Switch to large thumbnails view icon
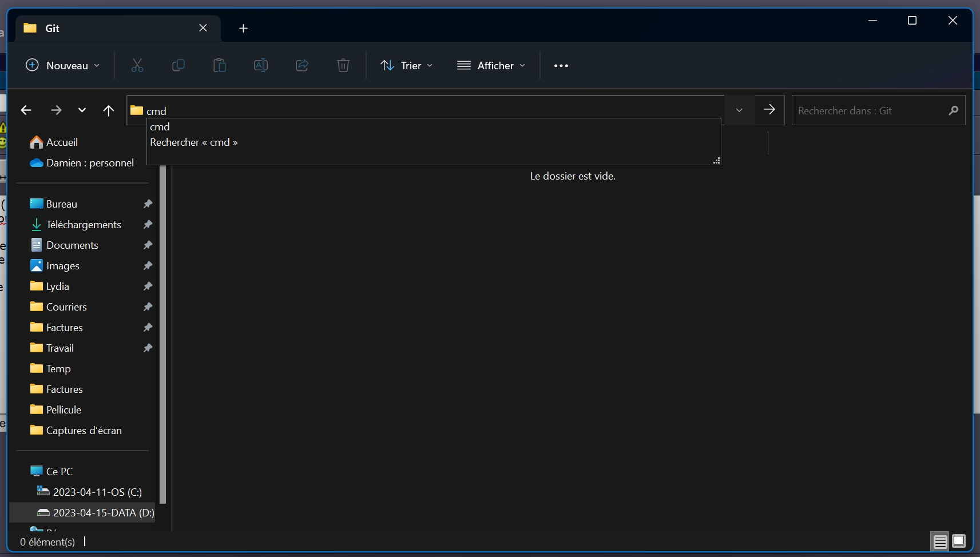This screenshot has height=557, width=980. 959,541
